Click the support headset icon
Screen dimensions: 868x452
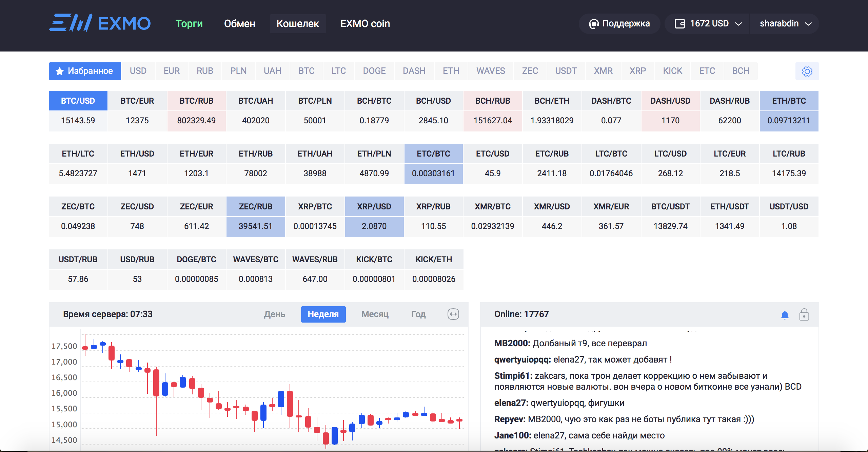click(x=594, y=24)
